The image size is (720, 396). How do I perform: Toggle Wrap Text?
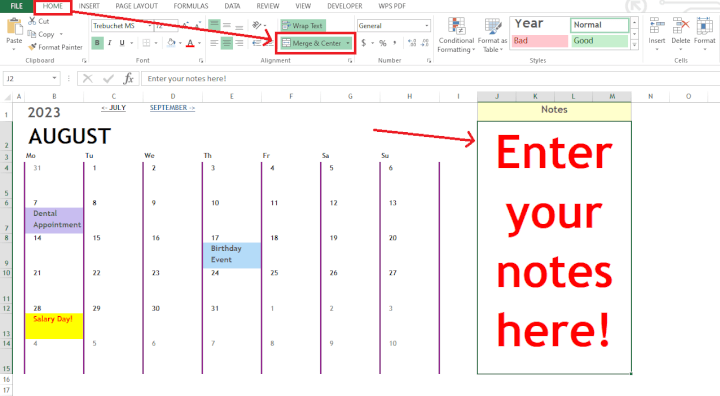303,25
